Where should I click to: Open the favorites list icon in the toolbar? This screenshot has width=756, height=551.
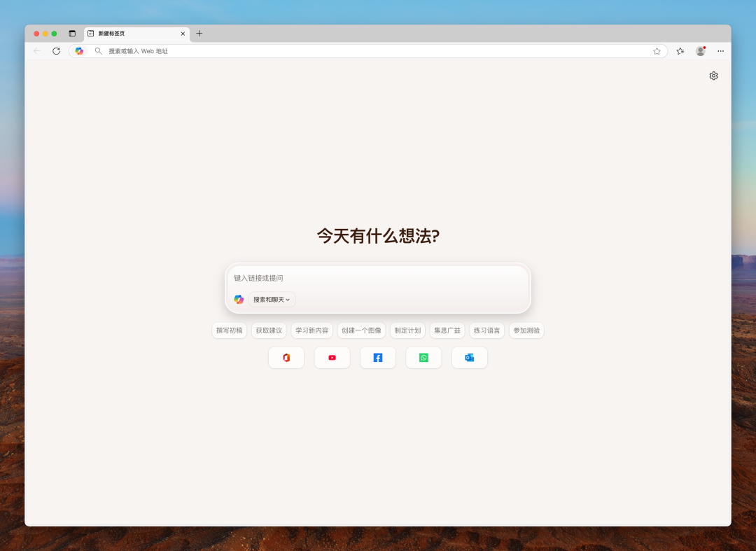(x=679, y=50)
